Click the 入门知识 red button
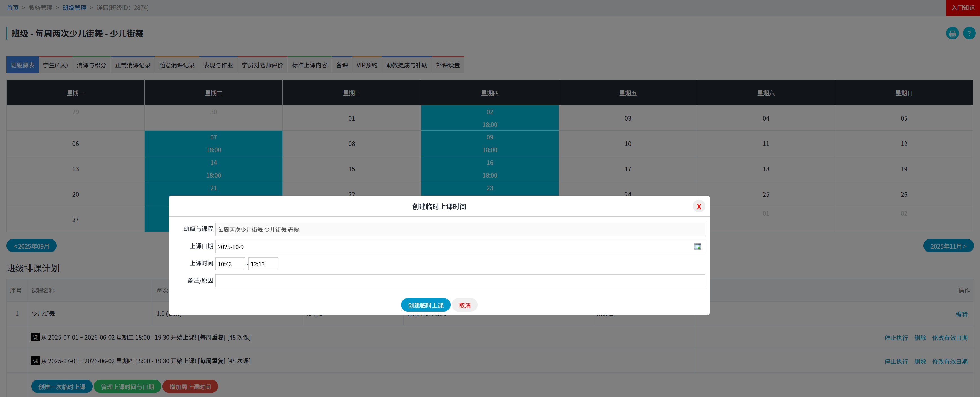The height and width of the screenshot is (397, 980). coord(963,8)
